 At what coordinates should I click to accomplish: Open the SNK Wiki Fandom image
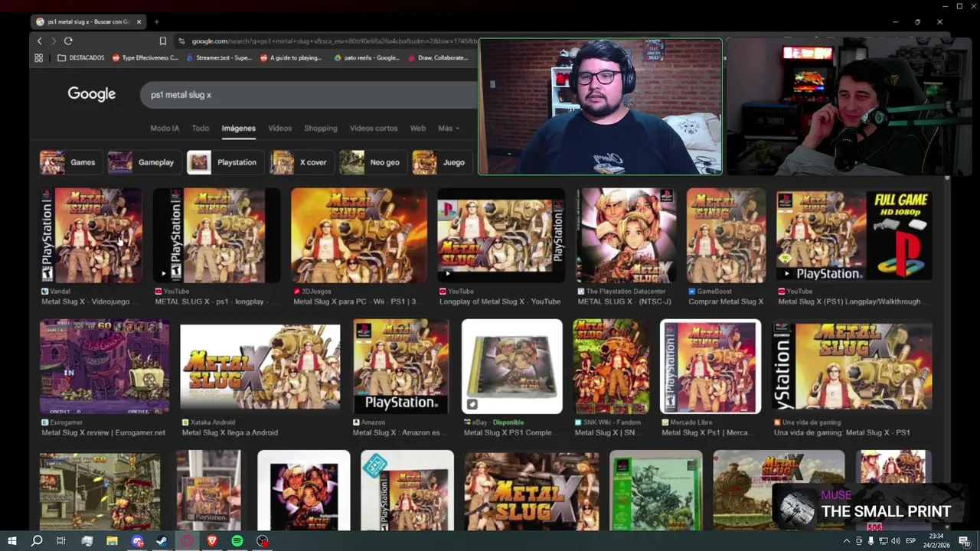pyautogui.click(x=611, y=367)
